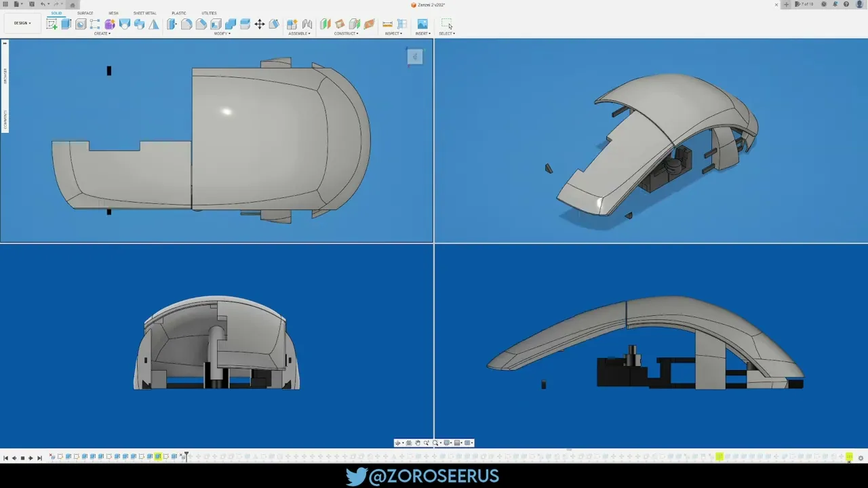Activate the Extrude tool in Create group
Viewport: 868px width, 488px height.
coord(66,24)
